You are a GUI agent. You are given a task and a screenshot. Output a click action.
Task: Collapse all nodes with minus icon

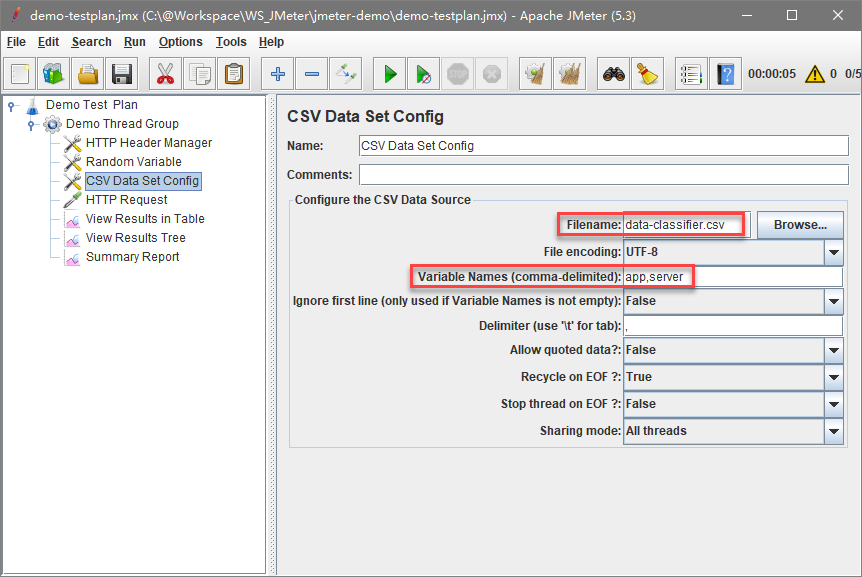[312, 74]
